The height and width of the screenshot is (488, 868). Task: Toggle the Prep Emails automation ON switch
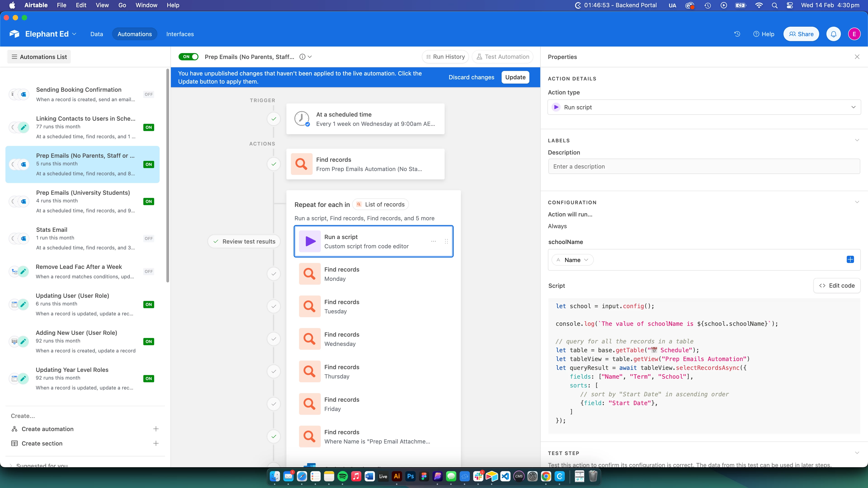click(188, 57)
